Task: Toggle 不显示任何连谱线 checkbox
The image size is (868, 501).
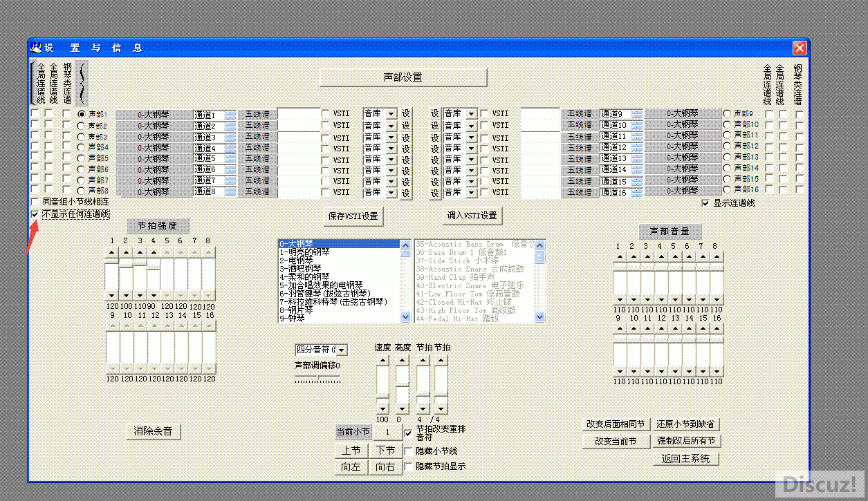Action: click(35, 214)
